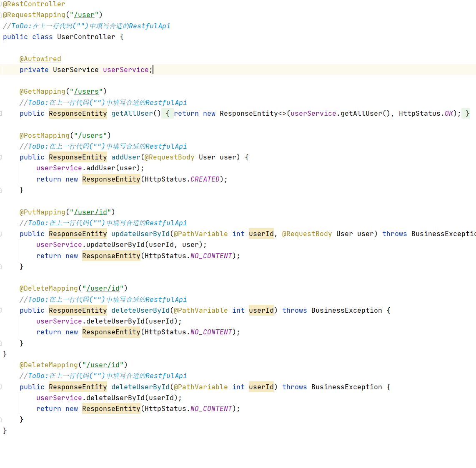The width and height of the screenshot is (476, 468).
Task: Click the @PutMapping annotation
Action: pyautogui.click(x=42, y=212)
